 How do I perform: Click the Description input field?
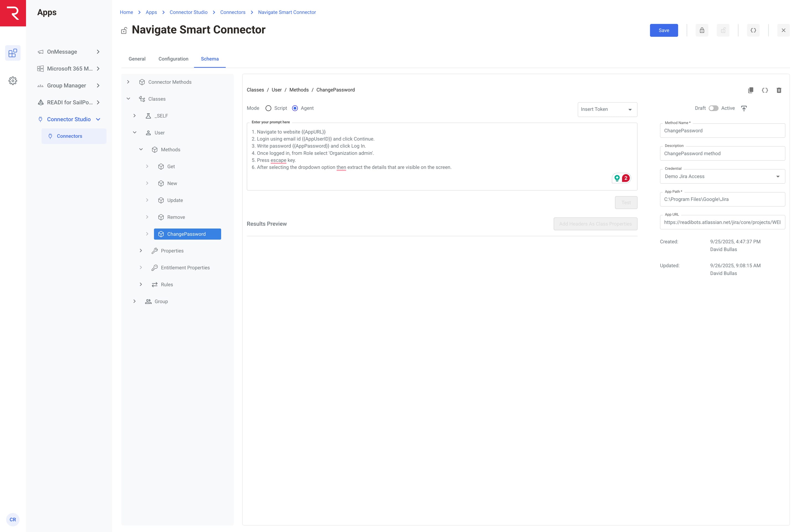tap(722, 154)
